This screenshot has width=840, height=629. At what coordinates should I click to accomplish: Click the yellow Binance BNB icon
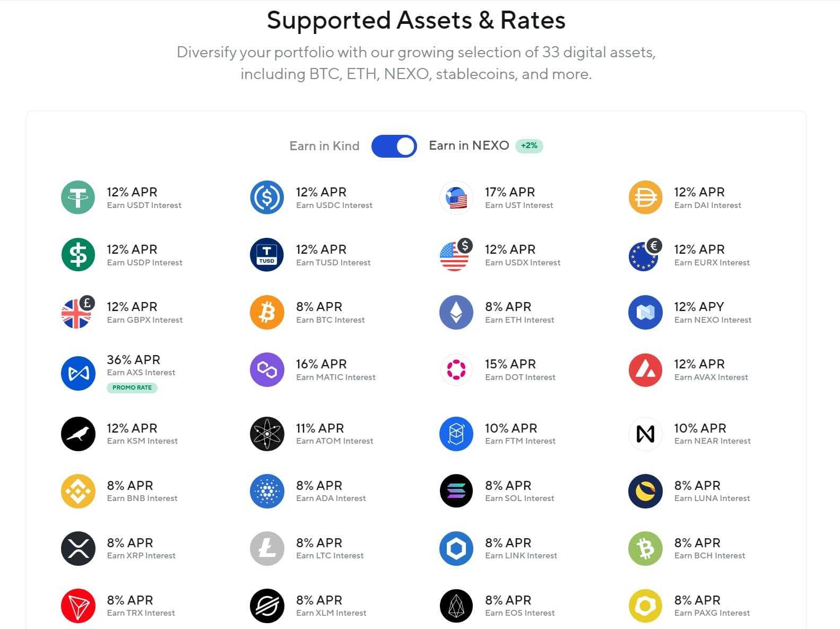coord(78,491)
